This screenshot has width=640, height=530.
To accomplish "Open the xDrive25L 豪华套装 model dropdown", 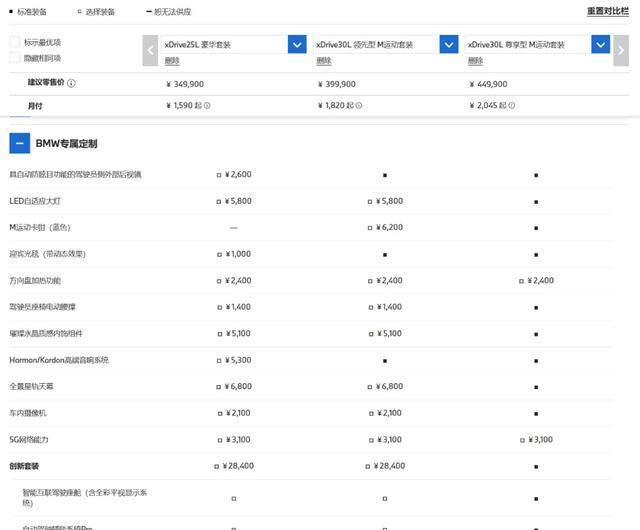I will [297, 45].
